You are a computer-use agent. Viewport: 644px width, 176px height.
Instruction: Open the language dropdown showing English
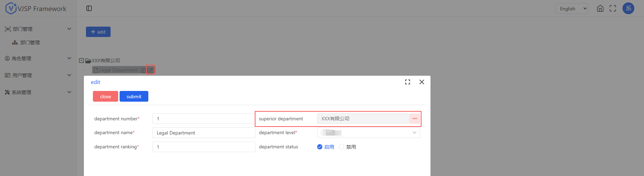[x=572, y=9]
